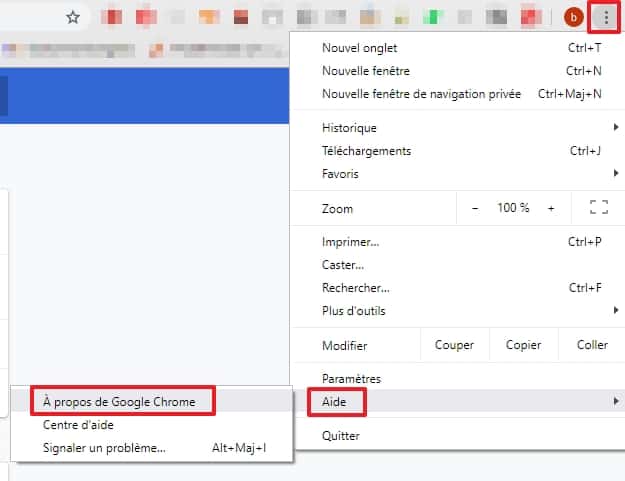Open Téléchargements from the menu
Screen dimensions: 625x481
[x=457, y=151]
